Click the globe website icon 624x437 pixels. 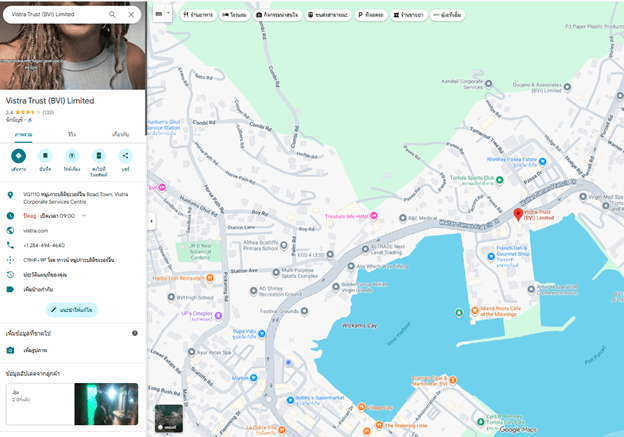pyautogui.click(x=10, y=230)
